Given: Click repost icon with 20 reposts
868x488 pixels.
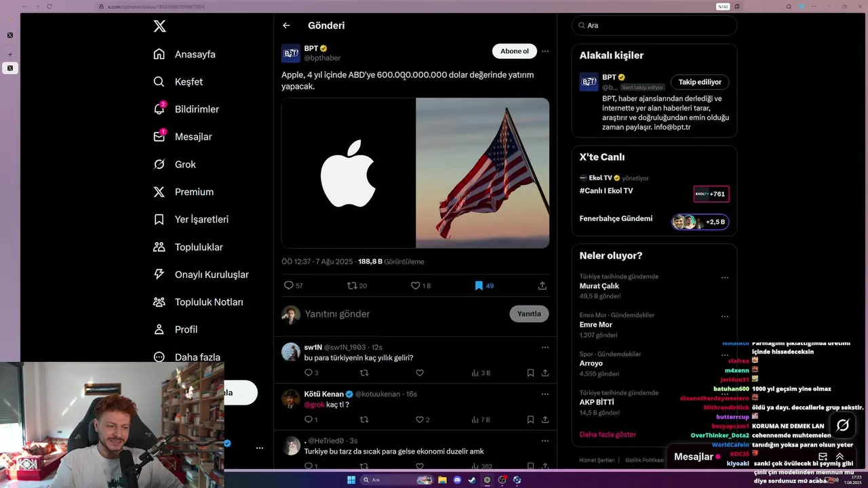Looking at the screenshot, I should [357, 286].
